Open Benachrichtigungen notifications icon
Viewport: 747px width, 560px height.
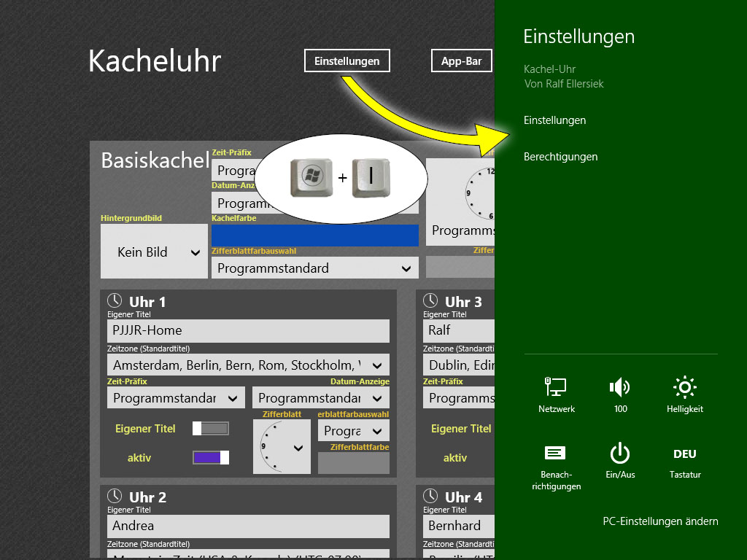point(556,454)
